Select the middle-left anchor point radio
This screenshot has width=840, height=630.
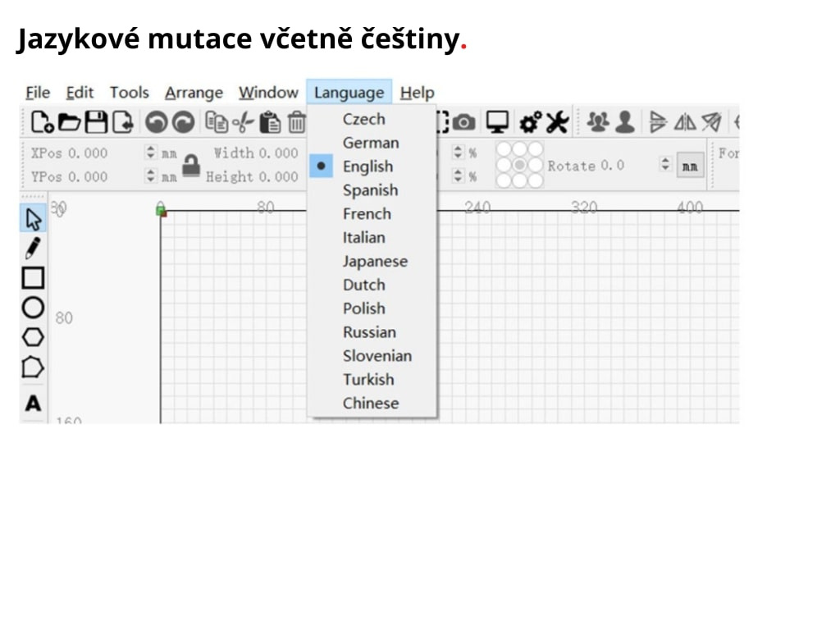(x=504, y=165)
